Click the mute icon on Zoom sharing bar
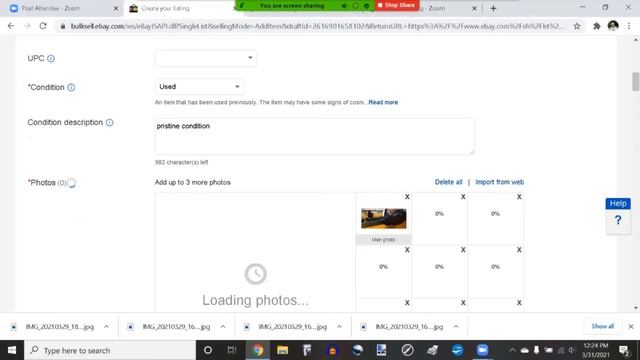640x360 pixels. pos(344,6)
